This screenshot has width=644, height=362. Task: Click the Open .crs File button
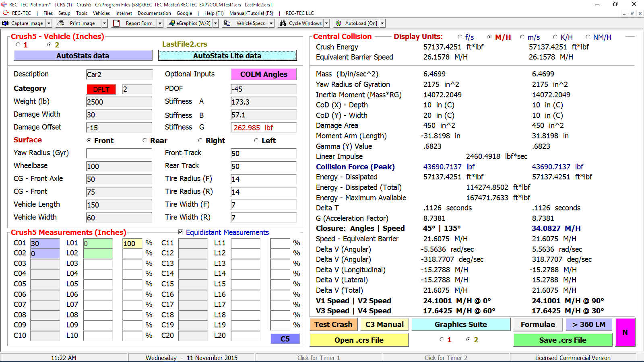click(359, 340)
